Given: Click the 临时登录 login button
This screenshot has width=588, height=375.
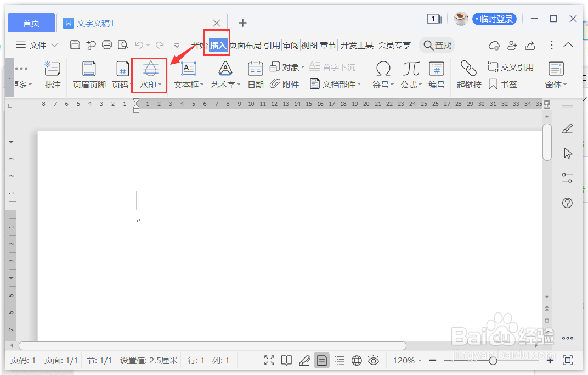Looking at the screenshot, I should [x=494, y=19].
